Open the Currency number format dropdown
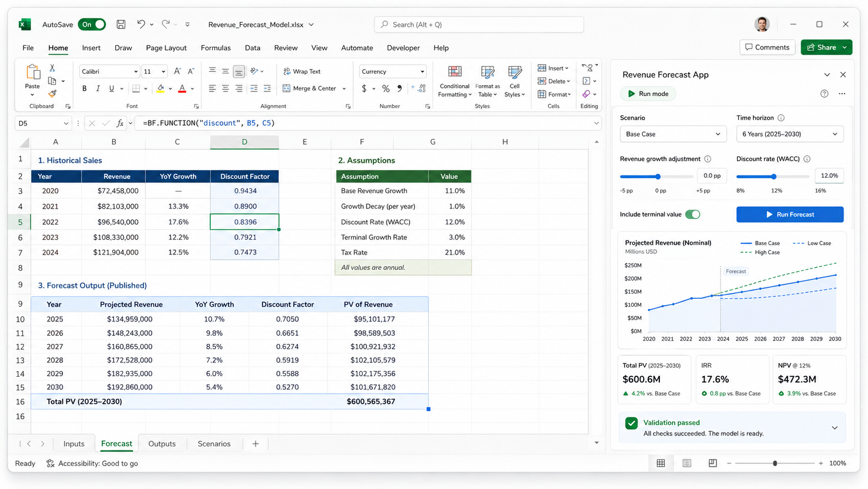 pyautogui.click(x=422, y=72)
